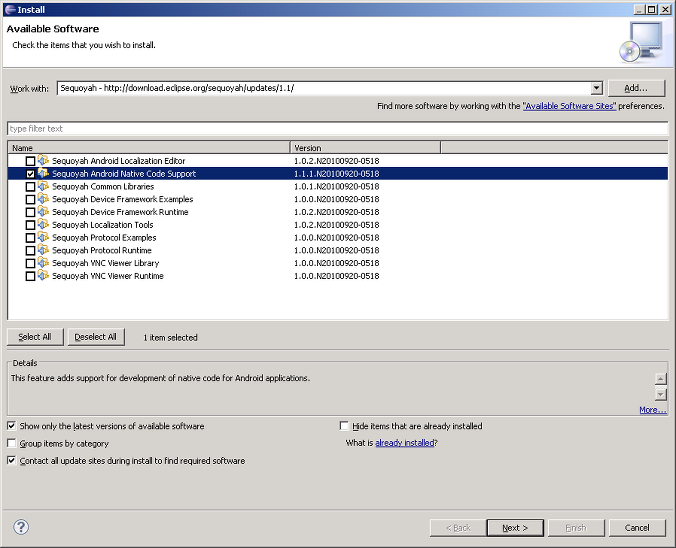Click feature icon beside Sequoyah Protocol Runtime

coord(43,250)
